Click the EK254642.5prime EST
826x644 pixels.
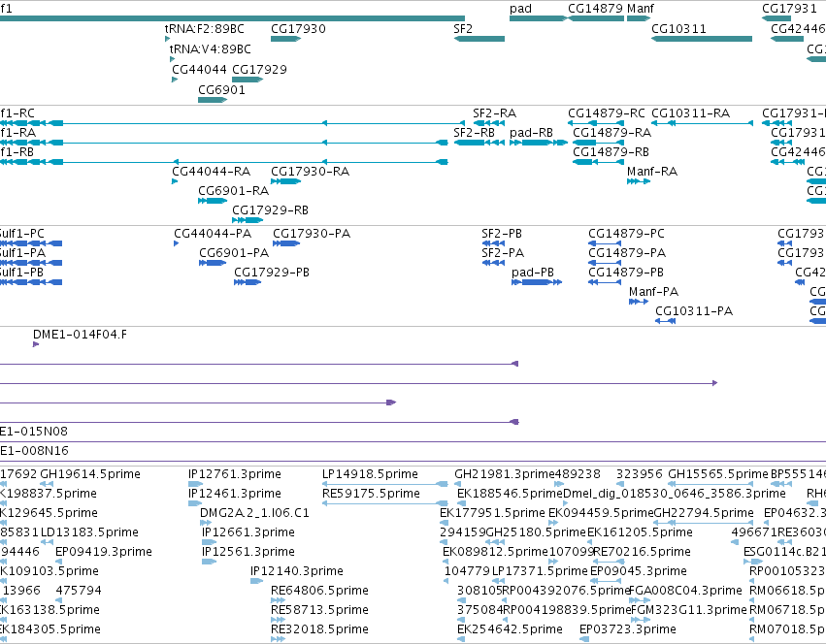tap(461, 639)
